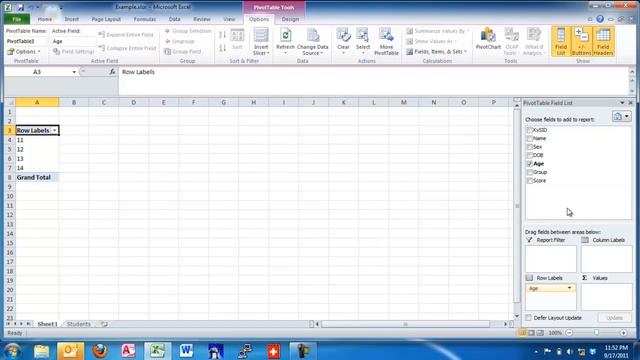Toggle the Field List button
Image resolution: width=640 pixels, height=360 pixels.
(561, 41)
